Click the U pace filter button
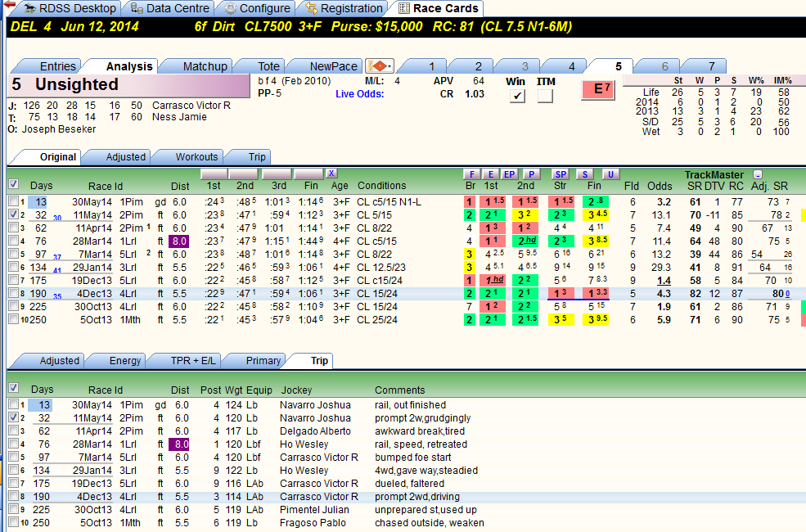This screenshot has width=806, height=532. [x=610, y=174]
